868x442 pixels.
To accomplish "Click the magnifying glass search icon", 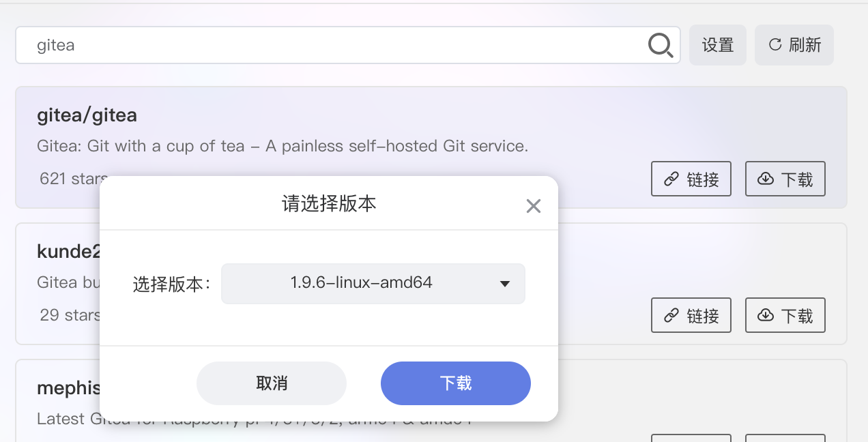I will [x=659, y=45].
